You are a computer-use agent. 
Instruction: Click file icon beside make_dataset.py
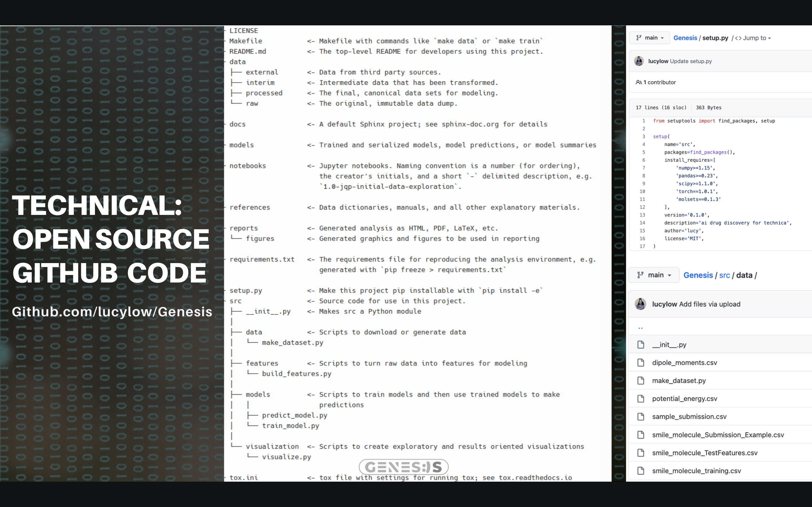coord(641,381)
